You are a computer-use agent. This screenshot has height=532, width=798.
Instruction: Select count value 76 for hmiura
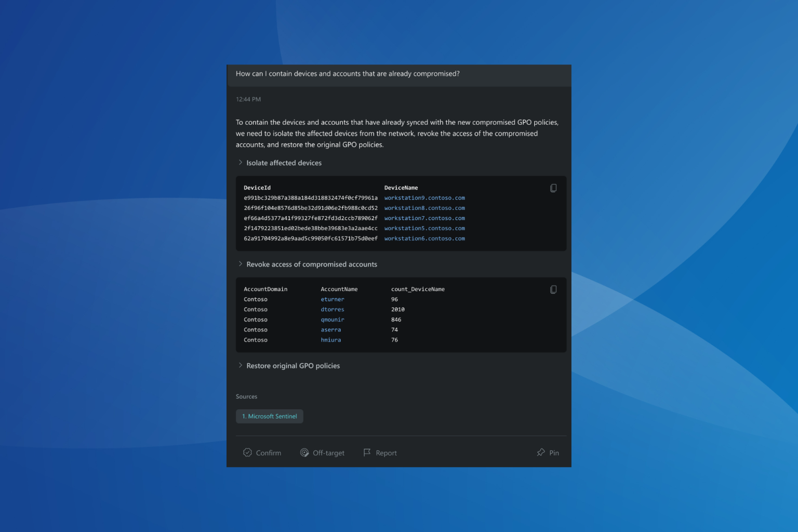point(395,340)
